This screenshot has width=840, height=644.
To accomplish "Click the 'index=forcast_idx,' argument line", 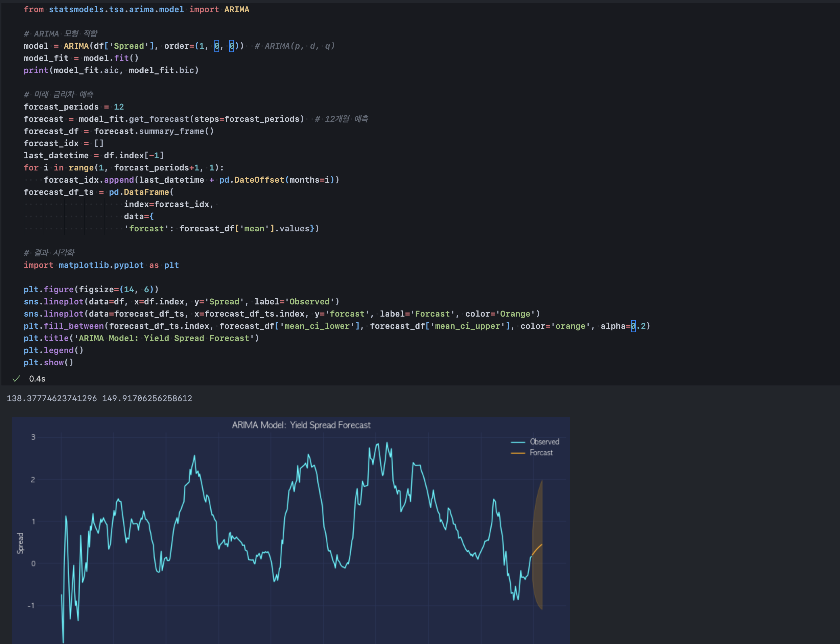I will pyautogui.click(x=169, y=204).
